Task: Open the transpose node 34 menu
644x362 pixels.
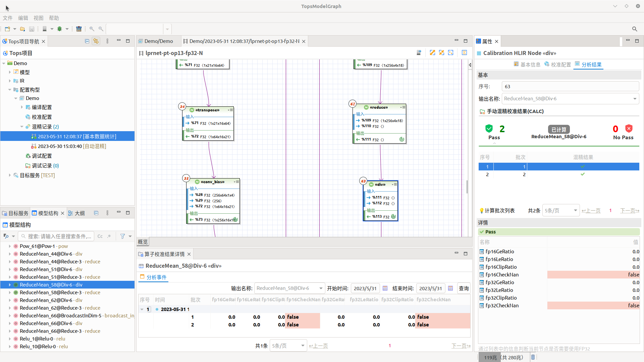Action: (231, 110)
